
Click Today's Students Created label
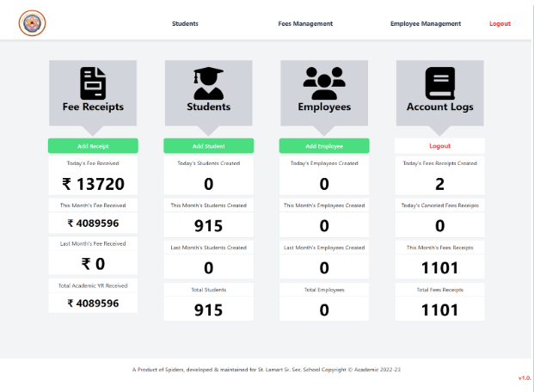pos(208,163)
